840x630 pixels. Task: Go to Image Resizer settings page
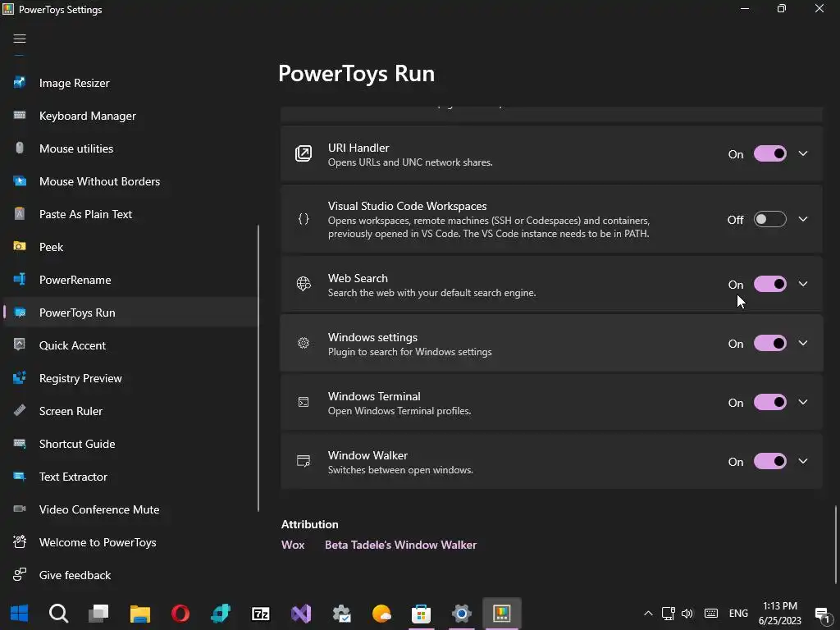(x=130, y=83)
